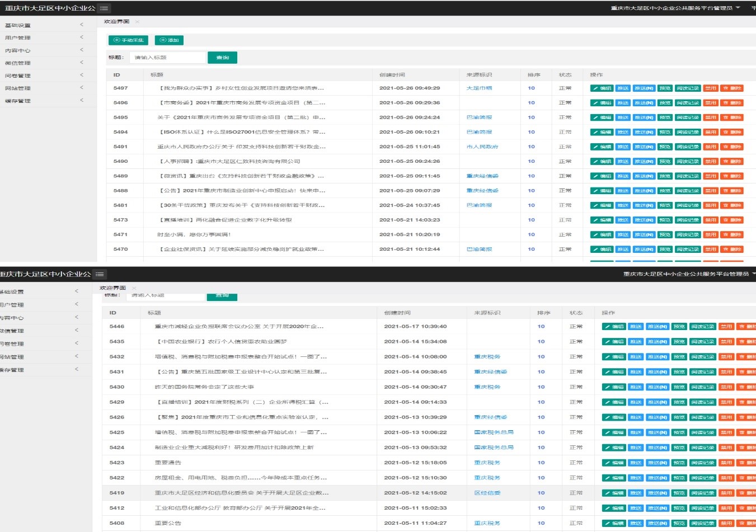756x532 pixels.
Task: Click the pencil 编辑 icon for row 5446
Action: pos(608,327)
